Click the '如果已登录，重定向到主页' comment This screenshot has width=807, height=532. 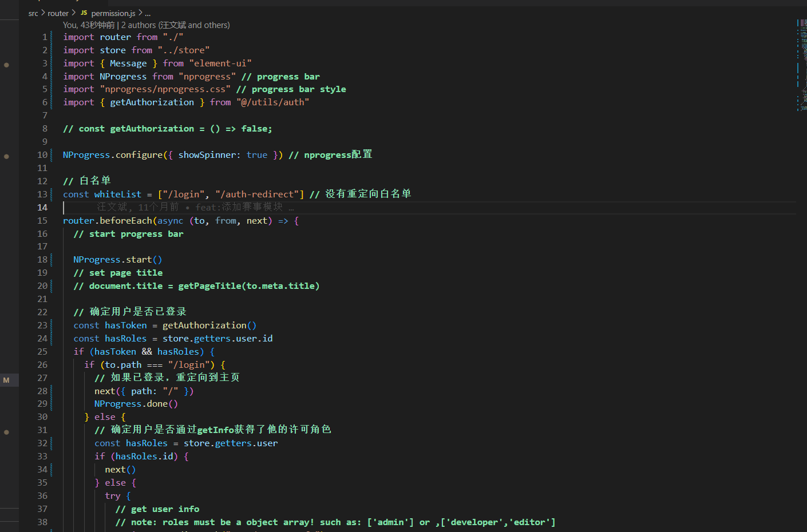coord(167,378)
